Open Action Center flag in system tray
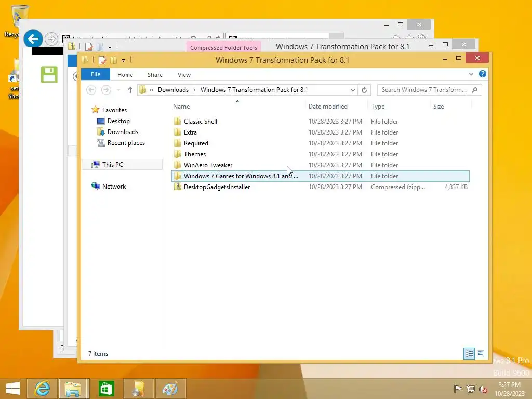The image size is (532, 399). pyautogui.click(x=458, y=389)
